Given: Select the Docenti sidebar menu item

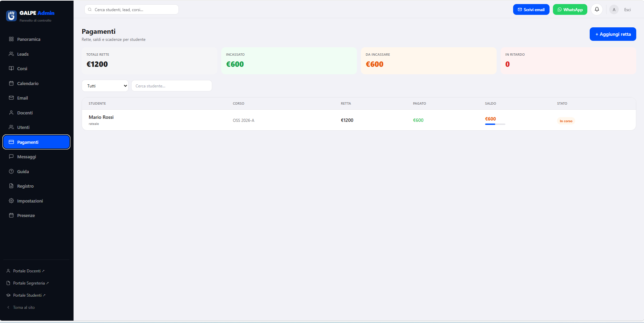Looking at the screenshot, I should tap(36, 113).
